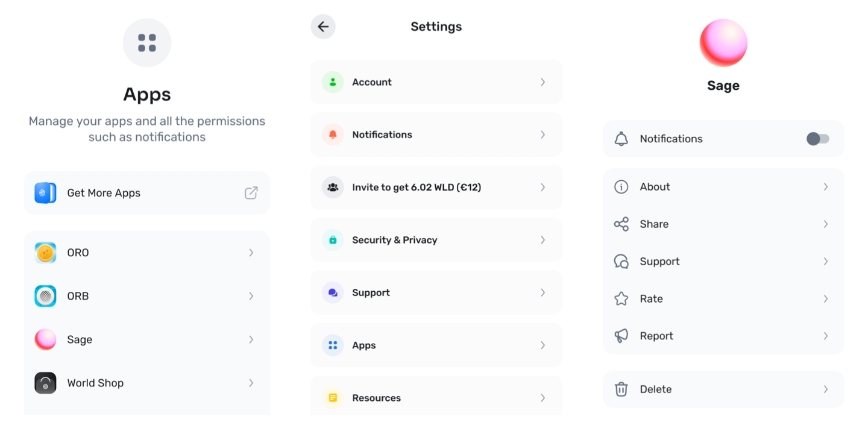Open the Notifications settings entry
This screenshot has width=868, height=422.
[x=436, y=134]
